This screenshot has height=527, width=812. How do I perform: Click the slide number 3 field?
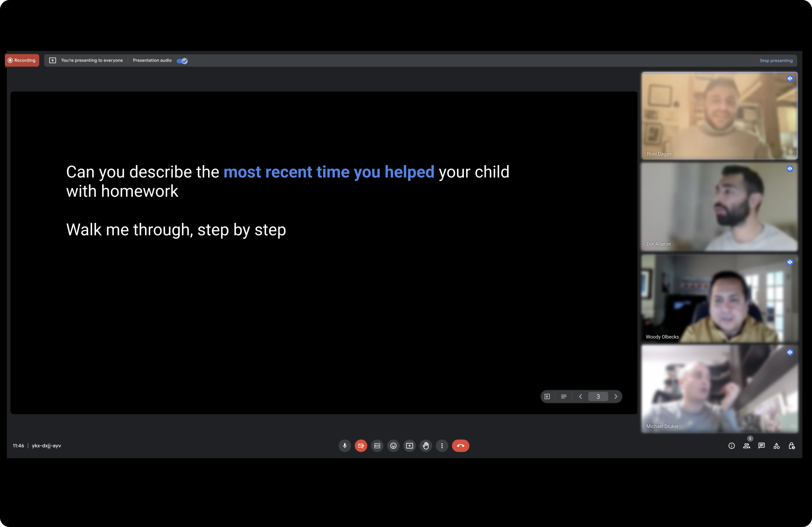[598, 397]
